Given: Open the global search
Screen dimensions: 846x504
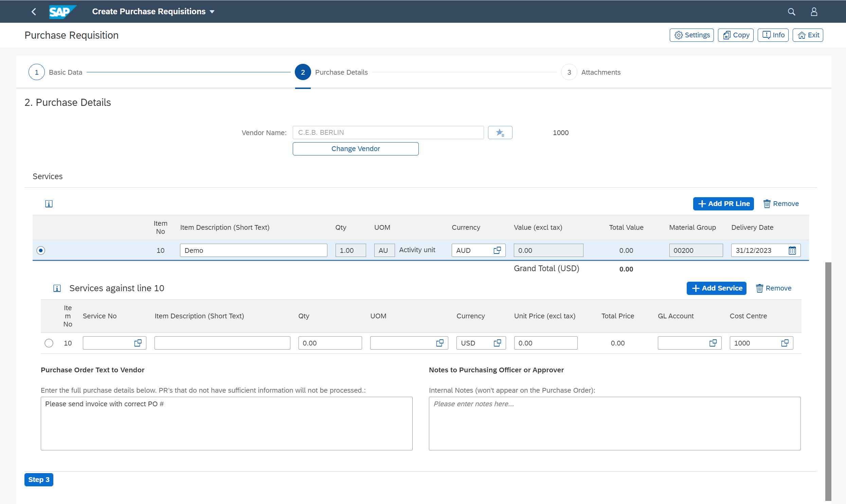Looking at the screenshot, I should coord(792,11).
